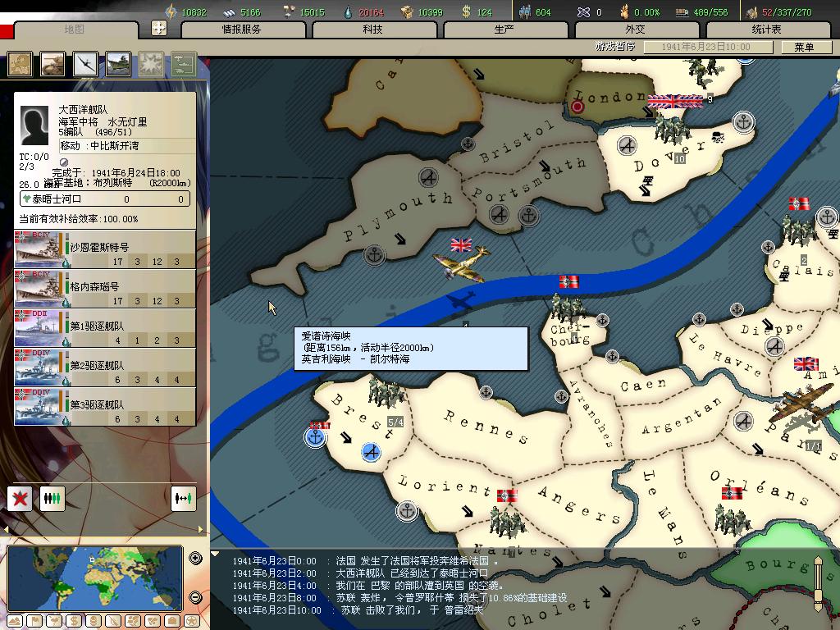Click the London capital marker
Screen dimensions: 840x630
(577, 107)
